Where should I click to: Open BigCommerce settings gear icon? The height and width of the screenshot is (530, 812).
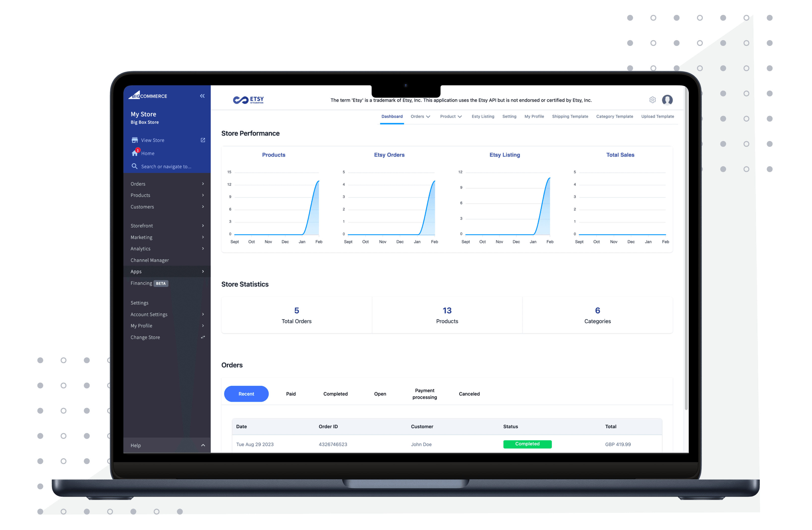[x=652, y=99]
